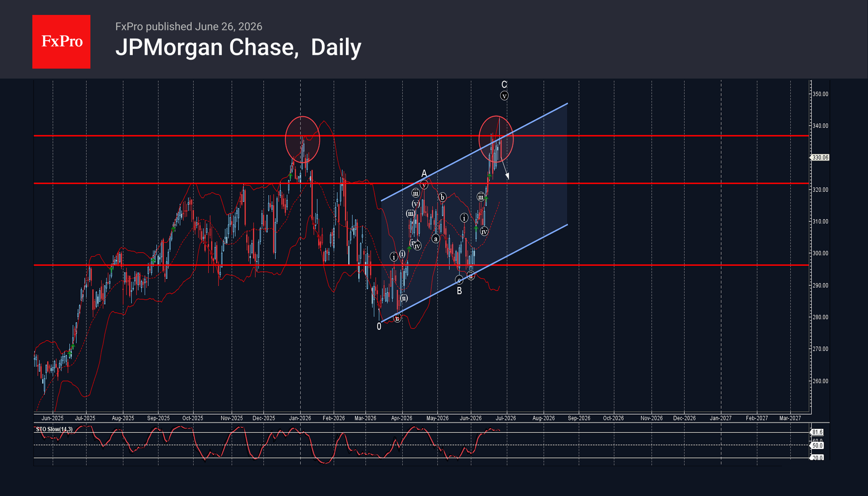
Task: Select the Mar-2027 date label
Action: tap(790, 418)
